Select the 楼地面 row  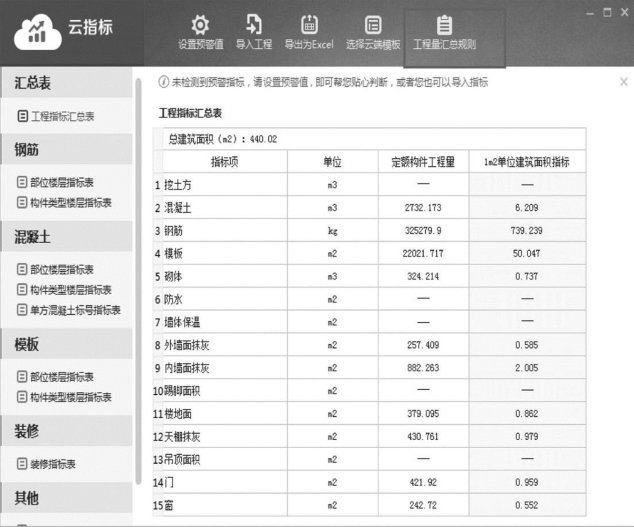(x=369, y=414)
